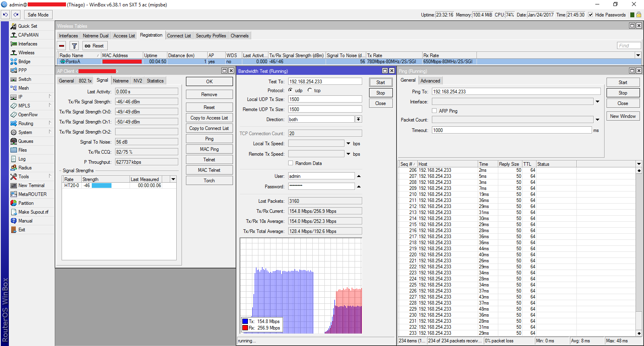This screenshot has height=346, width=644.
Task: Open the Statistics tab in AP Client
Action: (155, 81)
